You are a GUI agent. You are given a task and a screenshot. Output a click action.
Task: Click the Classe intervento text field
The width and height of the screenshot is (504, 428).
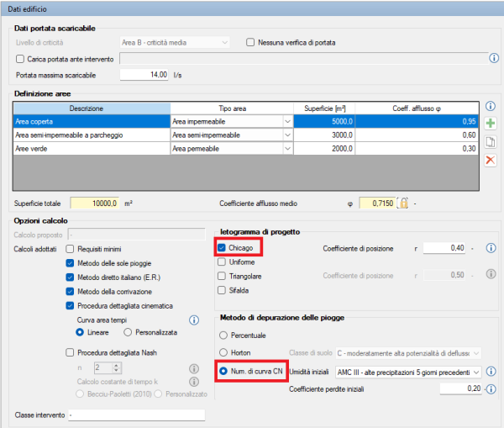click(x=136, y=415)
